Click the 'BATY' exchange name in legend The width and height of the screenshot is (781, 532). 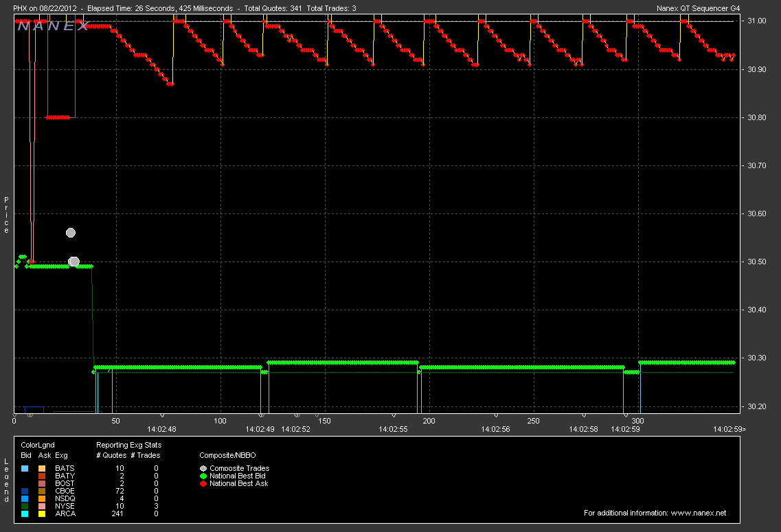(x=65, y=476)
